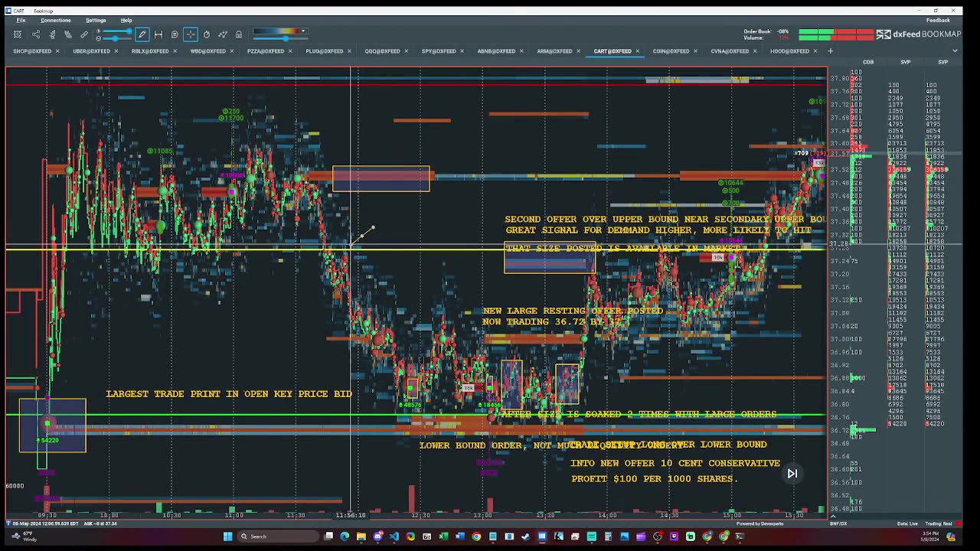
Task: Open Visual Studio Code from taskbar
Action: point(394,536)
